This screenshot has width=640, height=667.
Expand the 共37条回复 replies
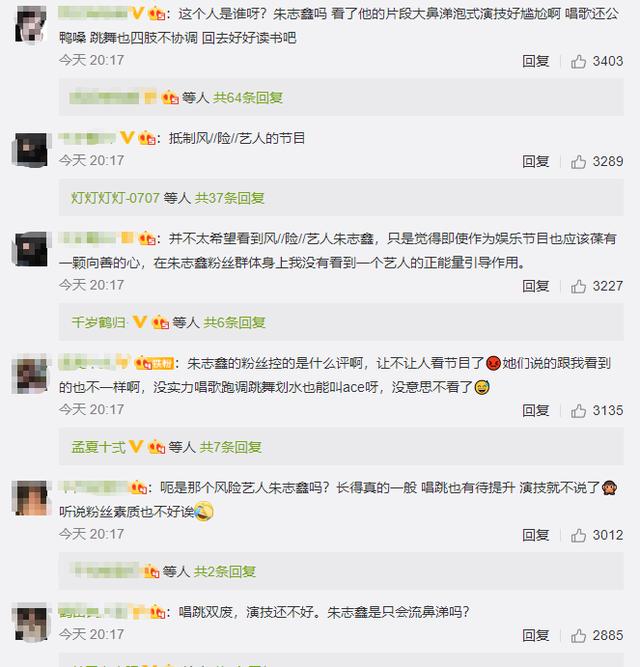[x=230, y=198]
